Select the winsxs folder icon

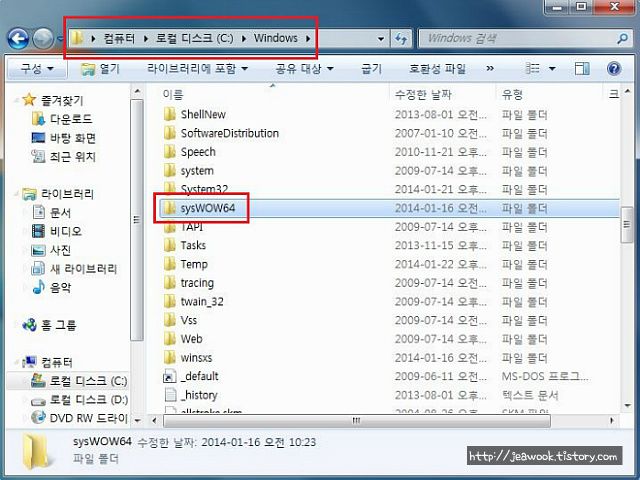coord(170,358)
